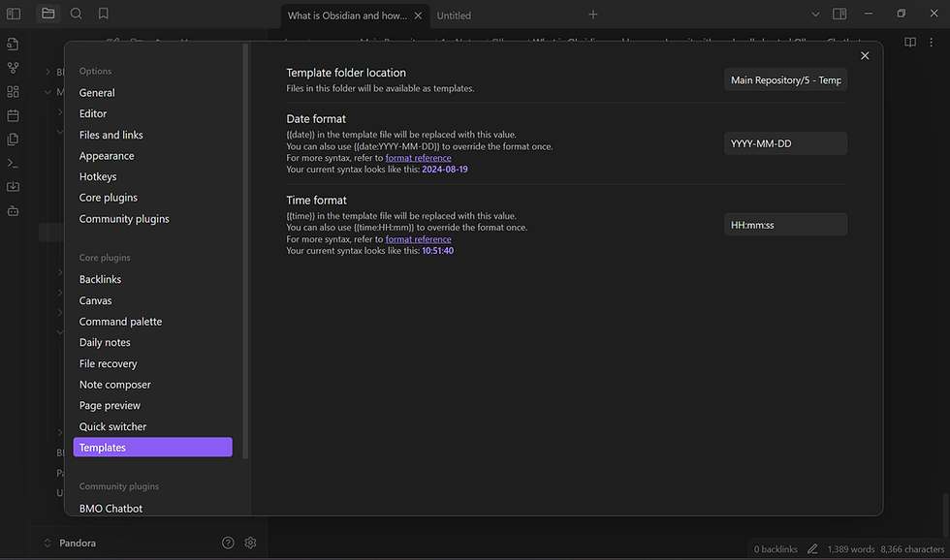The width and height of the screenshot is (950, 560).
Task: Click the settings sidebar scrollbar
Action: [245, 251]
